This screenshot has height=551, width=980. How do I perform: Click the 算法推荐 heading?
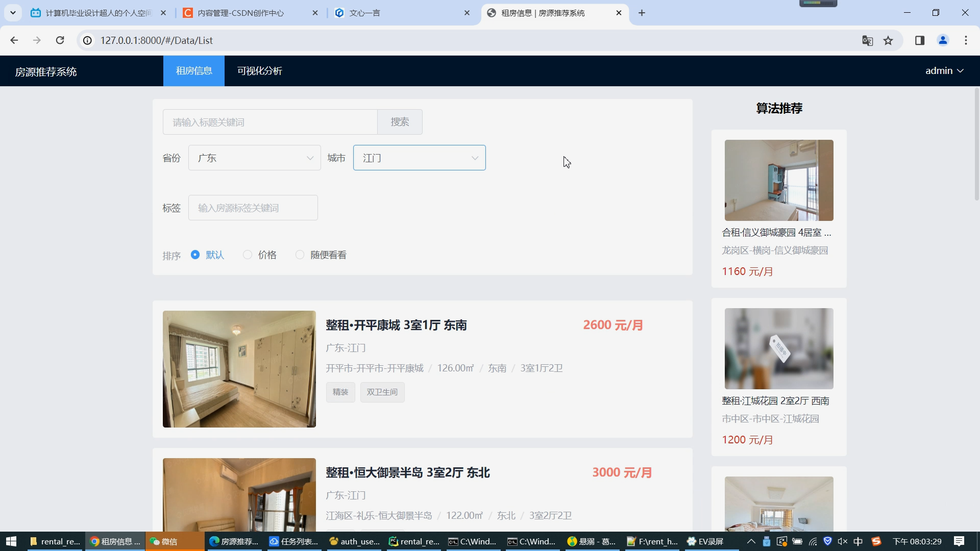coord(779,108)
